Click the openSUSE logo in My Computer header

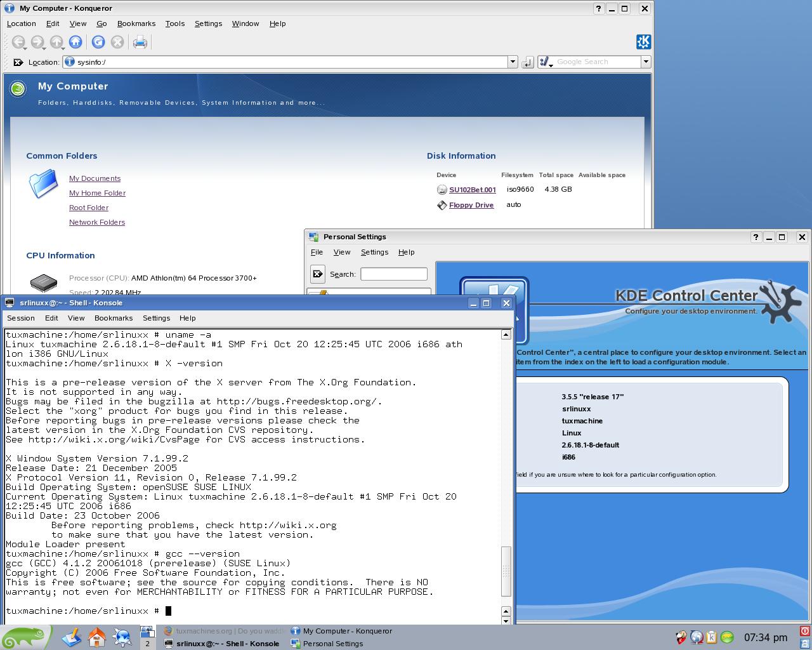click(18, 89)
